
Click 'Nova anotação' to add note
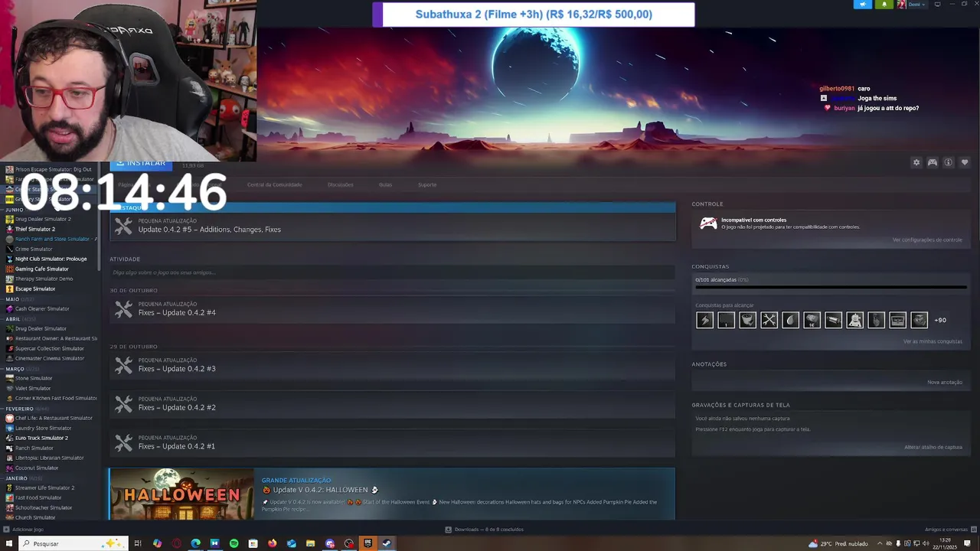(945, 383)
